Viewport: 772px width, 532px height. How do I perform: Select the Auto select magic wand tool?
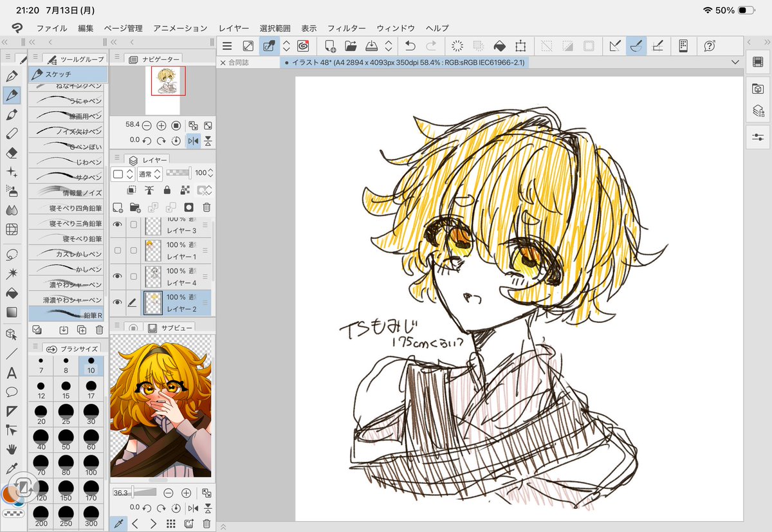11,274
